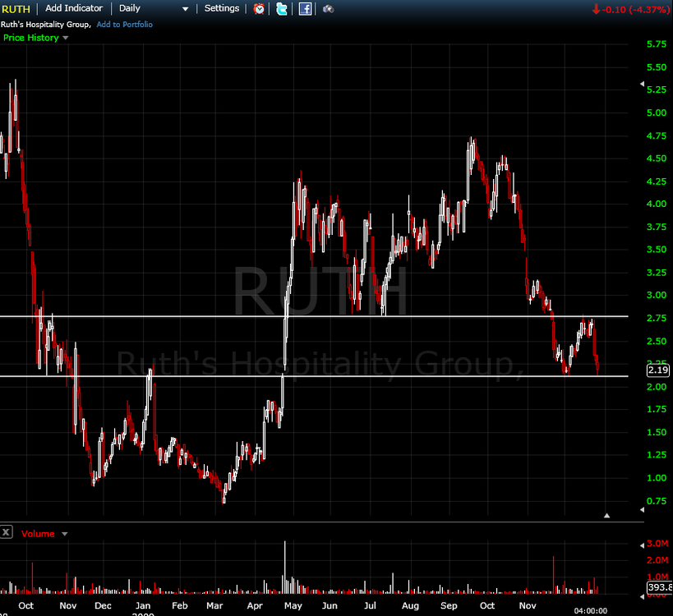Click the left-pointing marker below 0.75
Image resolution: width=673 pixels, height=616 pixels.
[x=642, y=509]
